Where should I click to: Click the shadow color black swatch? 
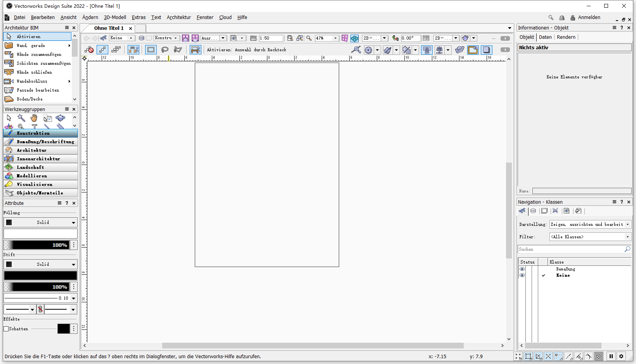63,329
